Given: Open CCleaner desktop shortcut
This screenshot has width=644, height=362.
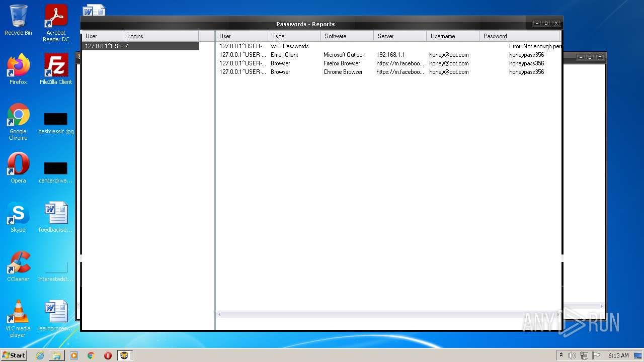Looking at the screenshot, I should pos(18,266).
